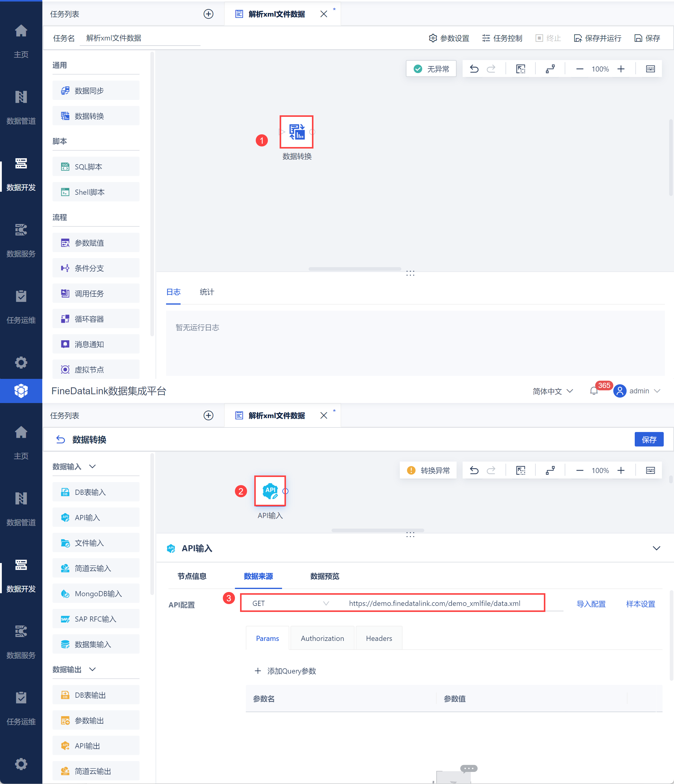Click the API URL input field

pyautogui.click(x=435, y=603)
